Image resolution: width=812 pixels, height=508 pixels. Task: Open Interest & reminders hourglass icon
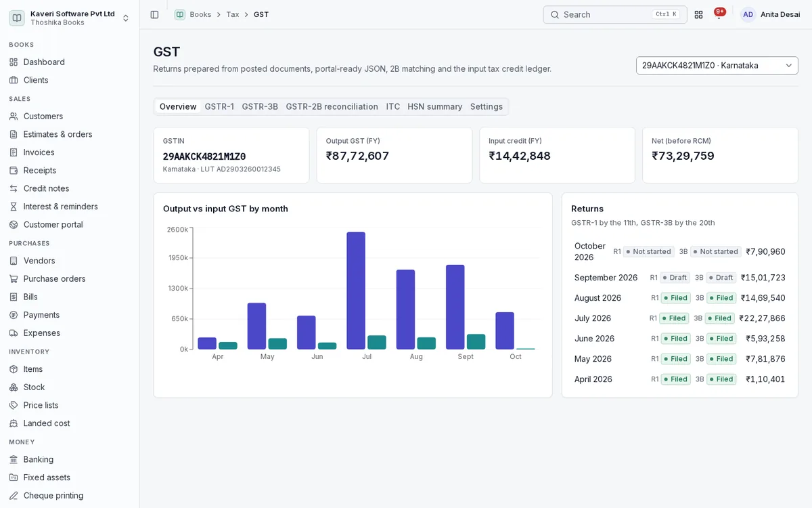click(14, 207)
